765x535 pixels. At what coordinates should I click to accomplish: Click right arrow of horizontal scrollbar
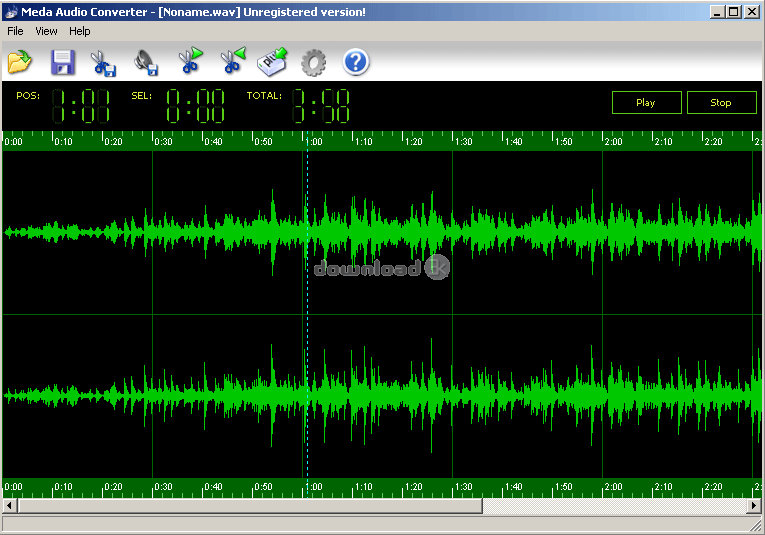(754, 506)
